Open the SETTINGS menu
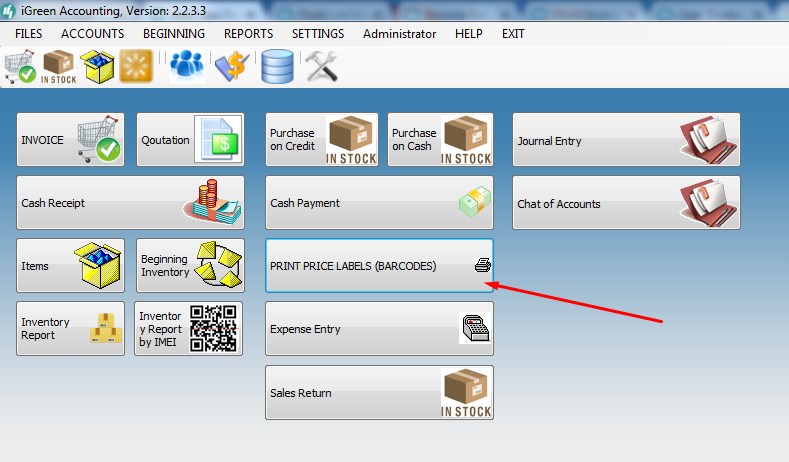The height and width of the screenshot is (462, 789). 318,34
